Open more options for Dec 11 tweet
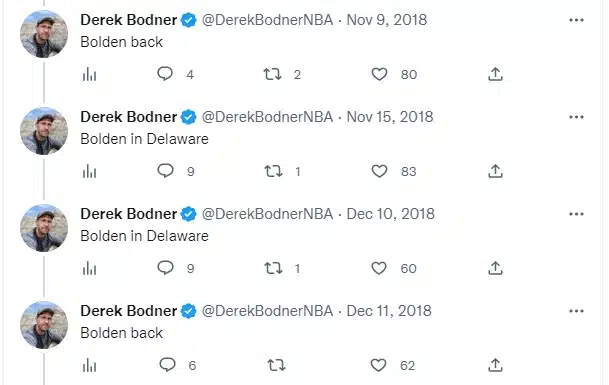The height and width of the screenshot is (385, 609). click(576, 311)
